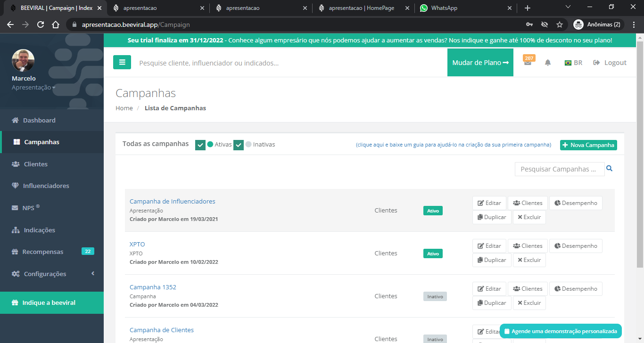Open Desempenho for Campanha de Influenciadores
644x343 pixels.
[x=576, y=203]
